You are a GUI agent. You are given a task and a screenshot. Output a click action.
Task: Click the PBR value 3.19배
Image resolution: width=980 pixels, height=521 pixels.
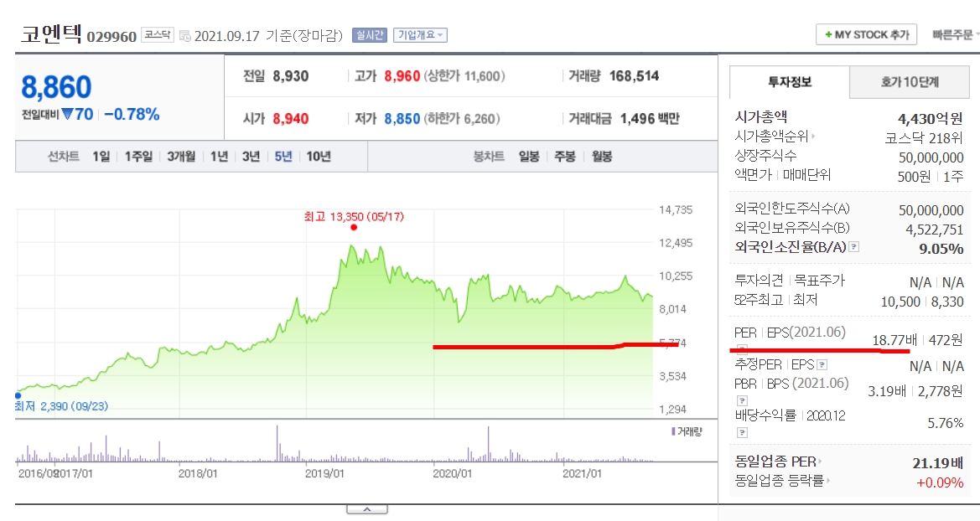click(x=886, y=391)
